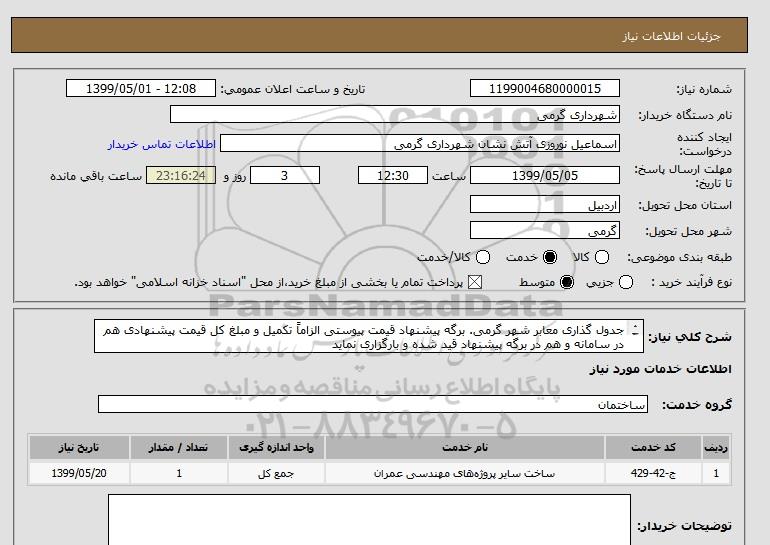Select the کالا/خدمت radio button
The image size is (770, 545).
coord(483,257)
